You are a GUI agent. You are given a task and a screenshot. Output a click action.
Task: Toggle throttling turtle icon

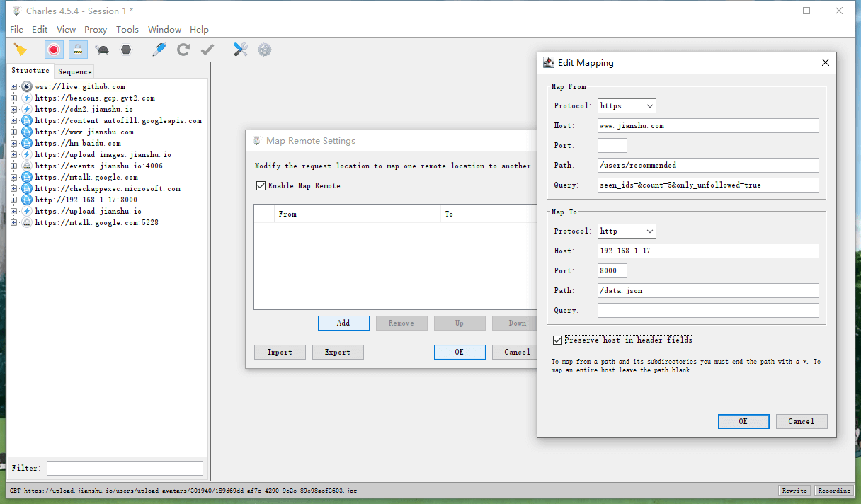[x=103, y=50]
